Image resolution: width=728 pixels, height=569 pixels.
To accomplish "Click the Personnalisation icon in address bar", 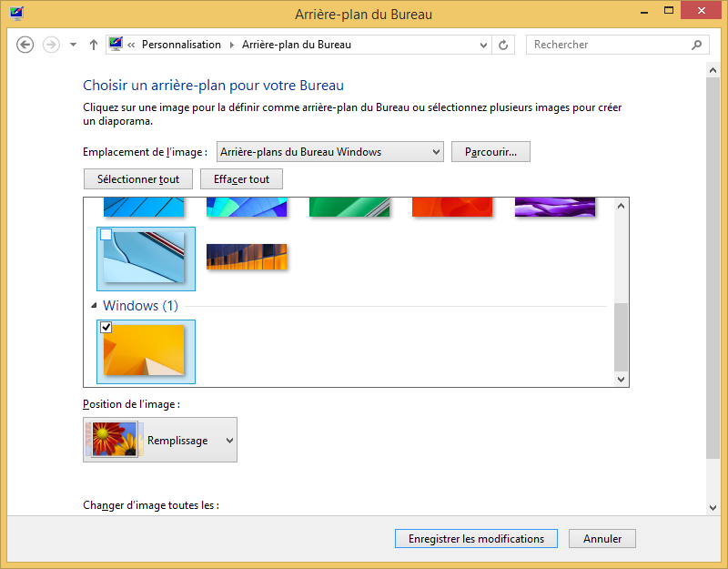I will click(116, 44).
